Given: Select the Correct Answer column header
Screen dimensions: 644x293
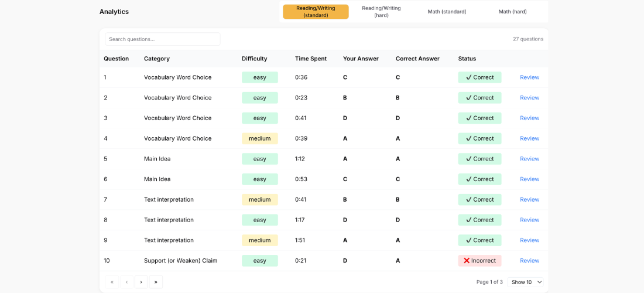Looking at the screenshot, I should (417, 59).
